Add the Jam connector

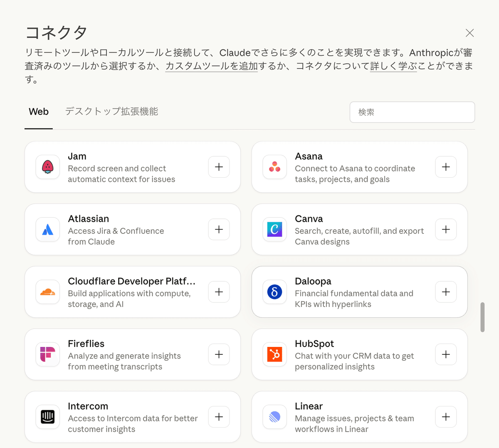(x=219, y=167)
